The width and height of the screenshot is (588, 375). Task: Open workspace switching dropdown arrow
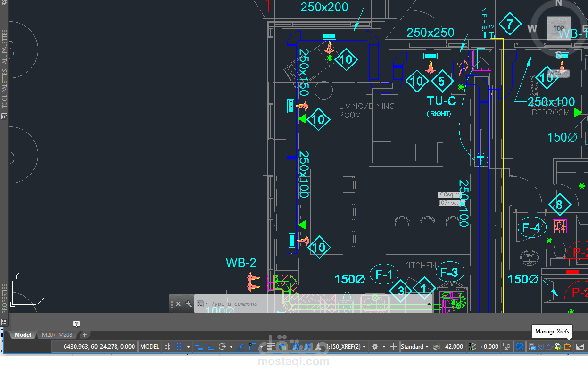pyautogui.click(x=384, y=347)
